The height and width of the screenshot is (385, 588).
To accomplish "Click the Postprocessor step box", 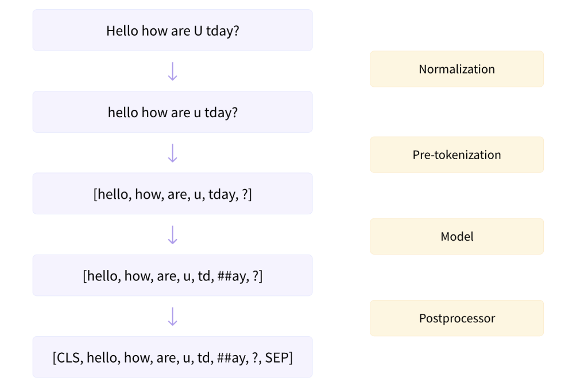I will [457, 318].
